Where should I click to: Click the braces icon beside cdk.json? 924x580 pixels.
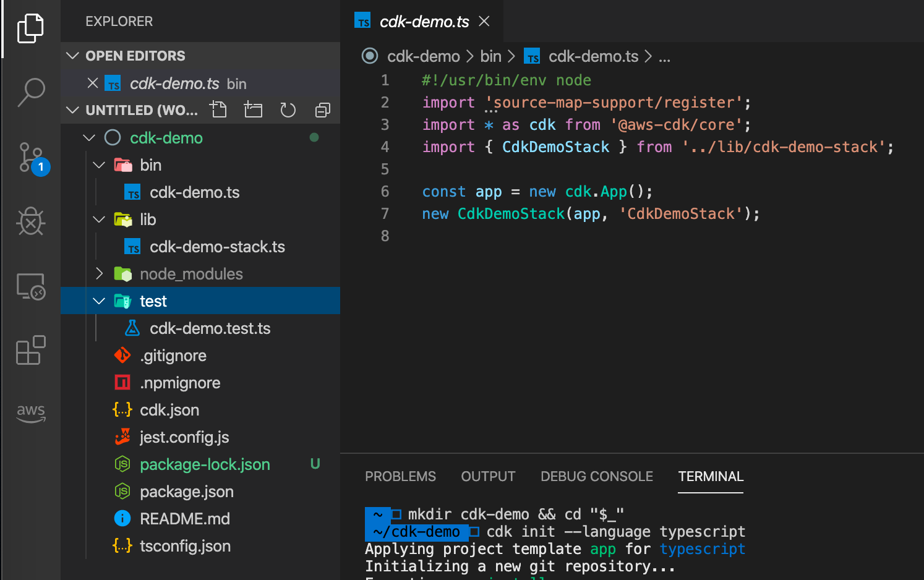point(122,409)
